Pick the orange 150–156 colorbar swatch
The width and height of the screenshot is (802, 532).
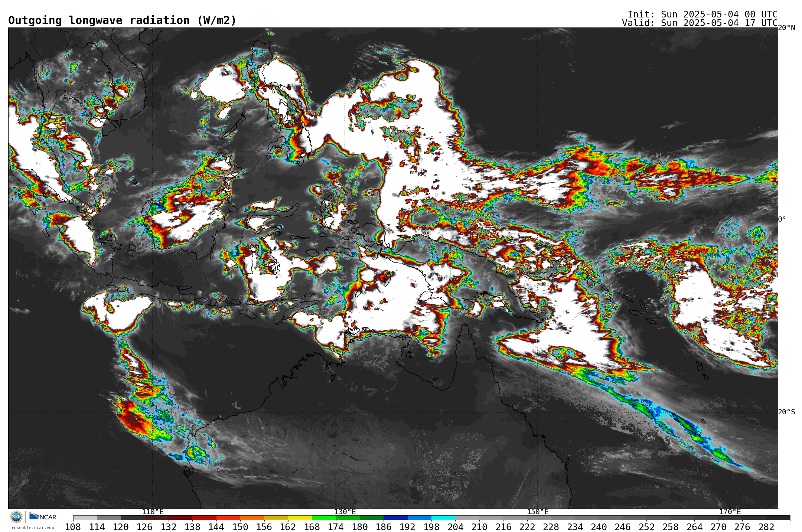[x=252, y=518]
